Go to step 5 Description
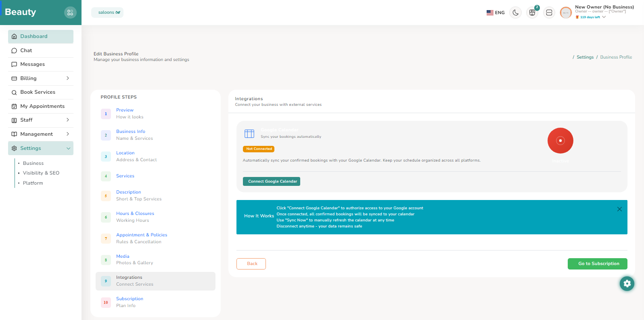Screen dimensions: 644x320 [155, 196]
